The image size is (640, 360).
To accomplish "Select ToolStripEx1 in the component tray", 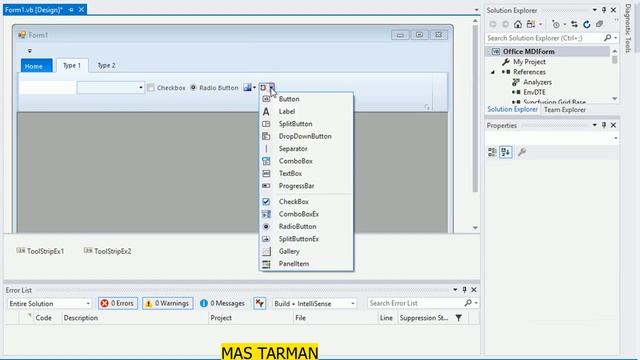I will (x=40, y=251).
